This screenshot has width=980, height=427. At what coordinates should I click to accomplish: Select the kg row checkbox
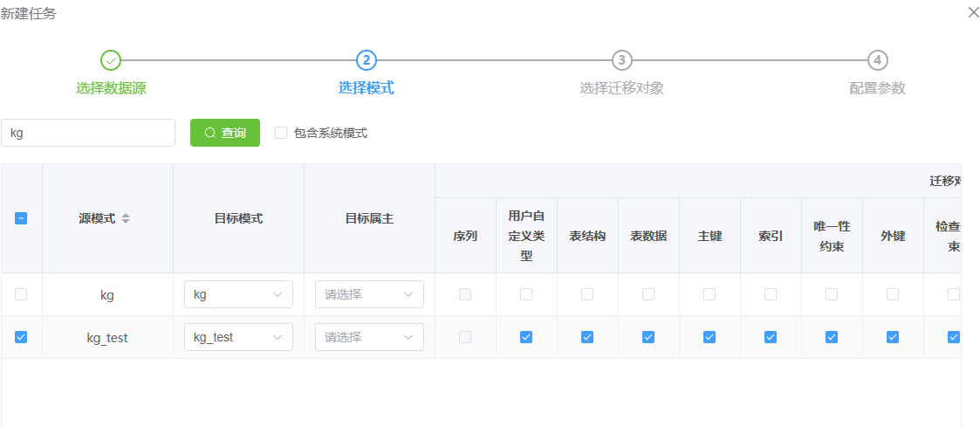(x=21, y=294)
